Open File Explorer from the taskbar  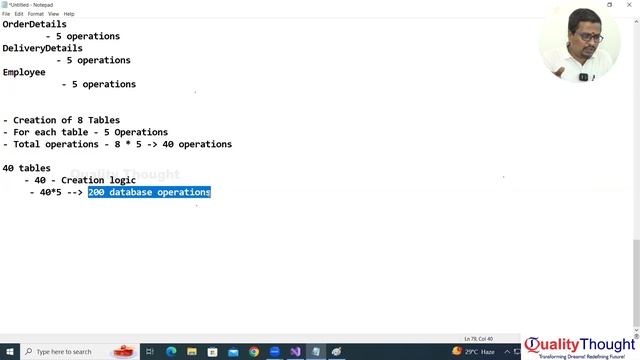coord(192,351)
